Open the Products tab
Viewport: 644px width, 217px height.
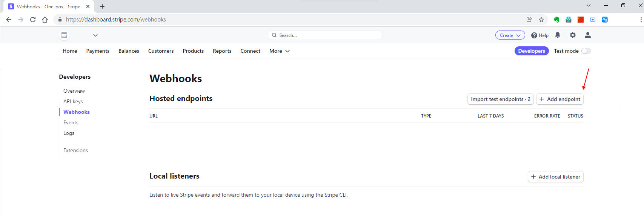[x=193, y=51]
